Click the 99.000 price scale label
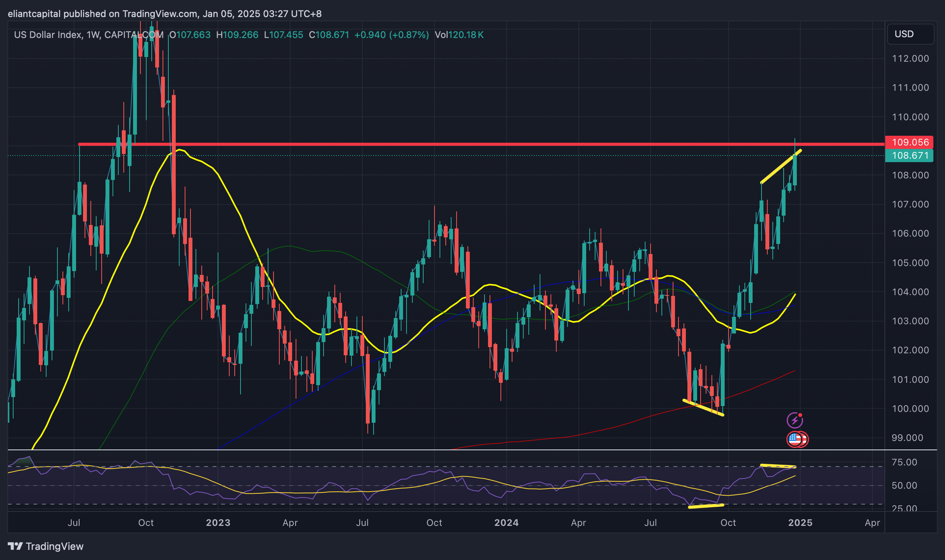Viewport: 945px width, 560px height. click(907, 437)
